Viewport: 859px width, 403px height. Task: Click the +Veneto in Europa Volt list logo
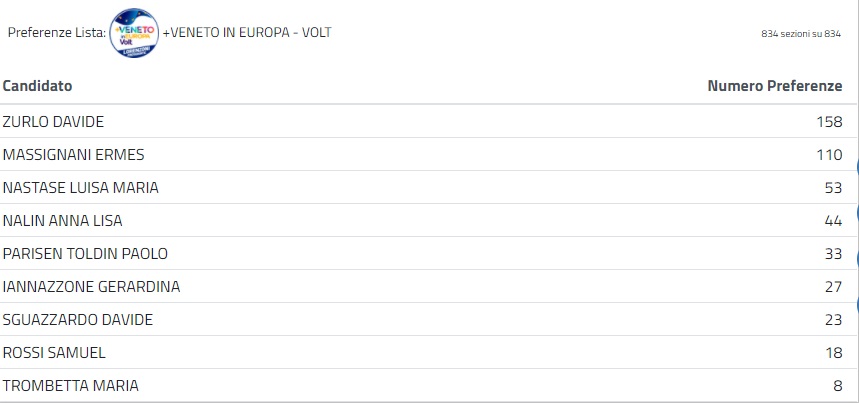point(134,33)
